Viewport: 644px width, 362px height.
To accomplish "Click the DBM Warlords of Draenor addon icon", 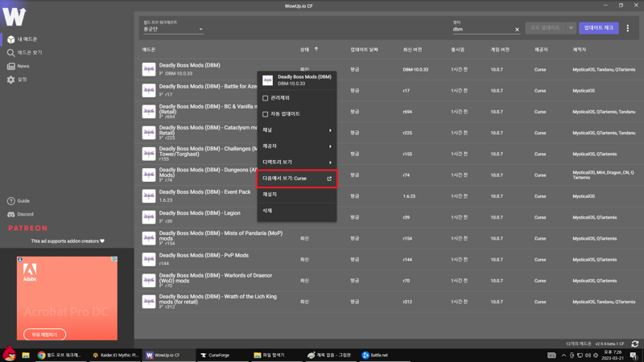I will [149, 280].
